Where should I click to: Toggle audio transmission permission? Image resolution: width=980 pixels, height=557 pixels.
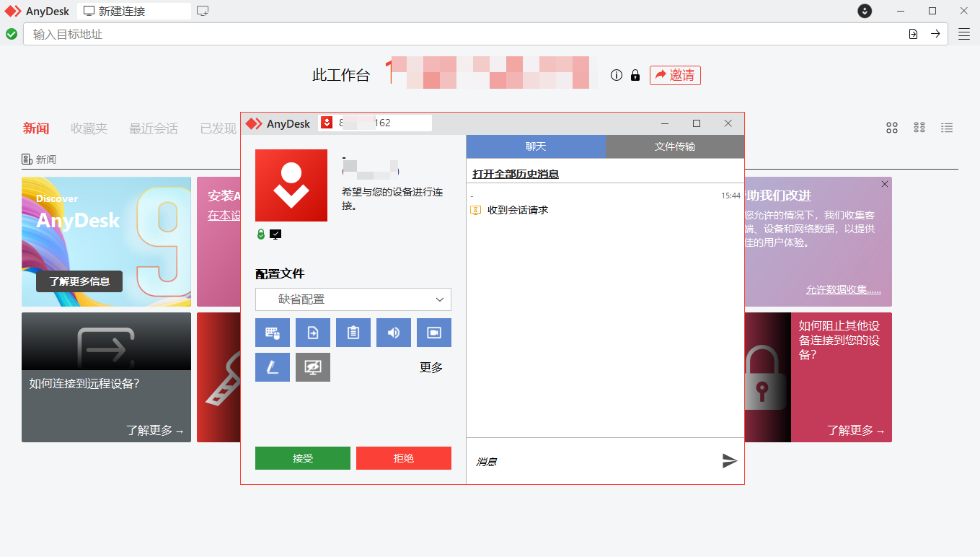point(394,333)
